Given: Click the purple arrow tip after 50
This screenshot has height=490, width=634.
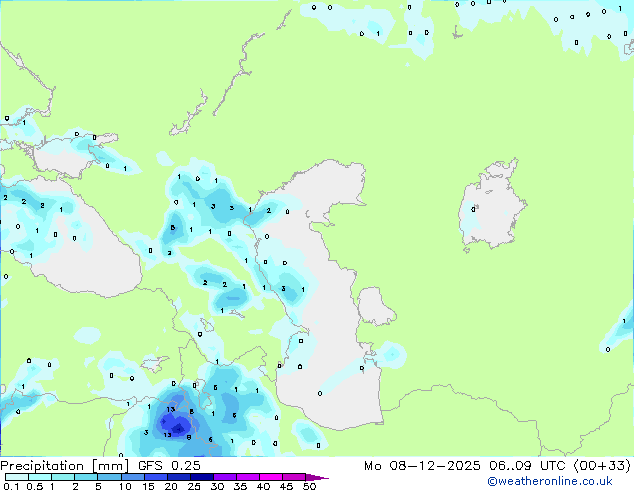Looking at the screenshot, I should (x=317, y=477).
